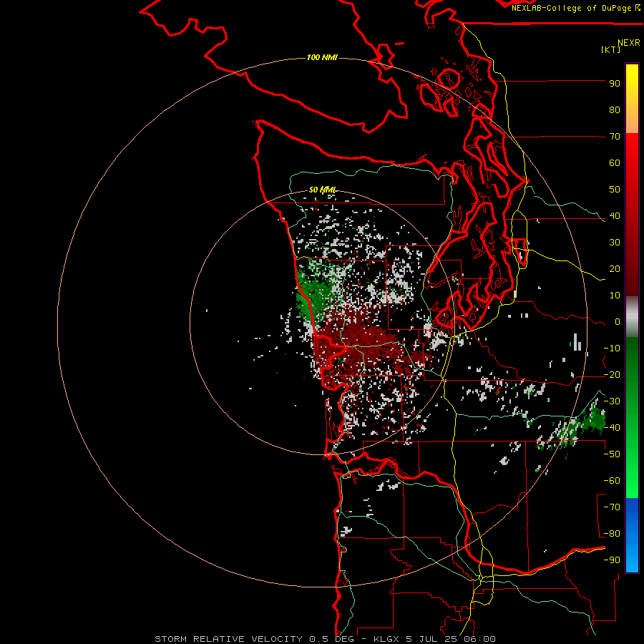Viewport: 644px width, 644px height.
Task: Click the positive 10 scale value
Action: coord(615,296)
